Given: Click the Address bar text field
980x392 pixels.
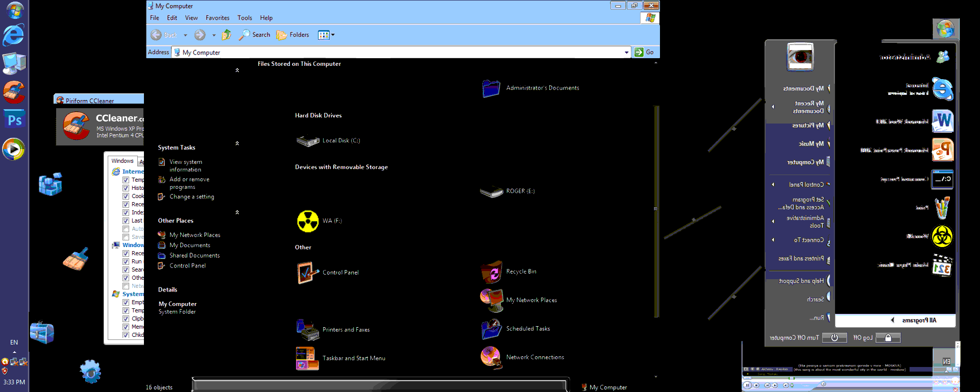Looking at the screenshot, I should 398,52.
